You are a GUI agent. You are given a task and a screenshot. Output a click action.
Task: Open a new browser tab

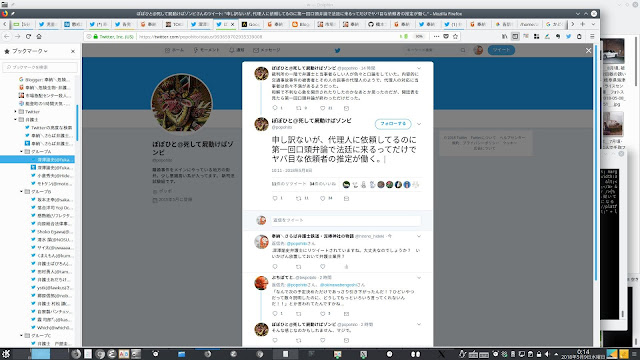583,24
